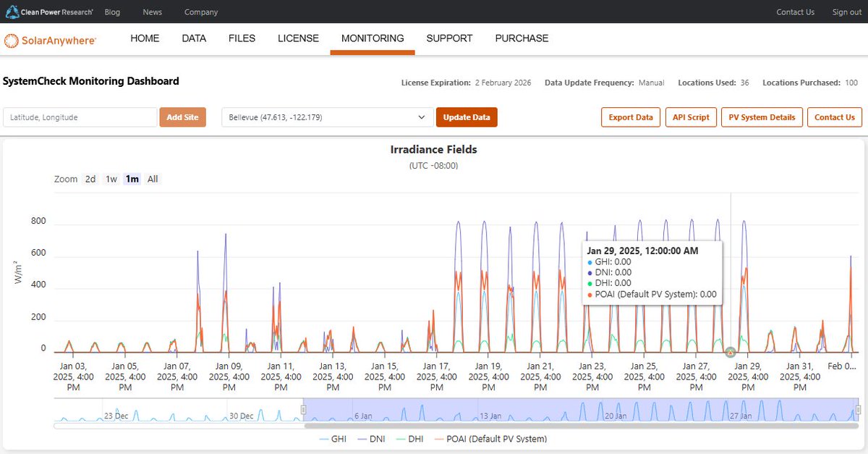The width and height of the screenshot is (868, 454).
Task: Open the Blog link
Action: (112, 12)
